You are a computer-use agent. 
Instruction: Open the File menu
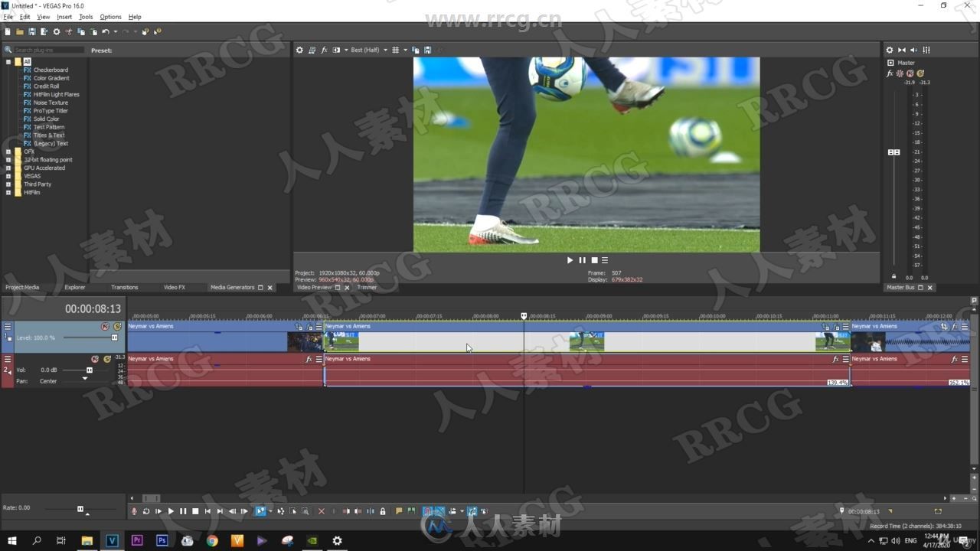tap(8, 16)
